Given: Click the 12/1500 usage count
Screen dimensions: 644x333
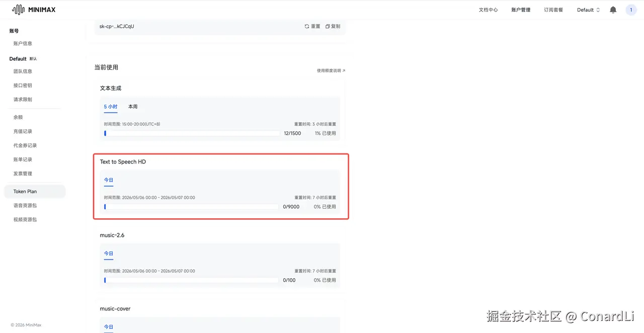Looking at the screenshot, I should coord(292,133).
